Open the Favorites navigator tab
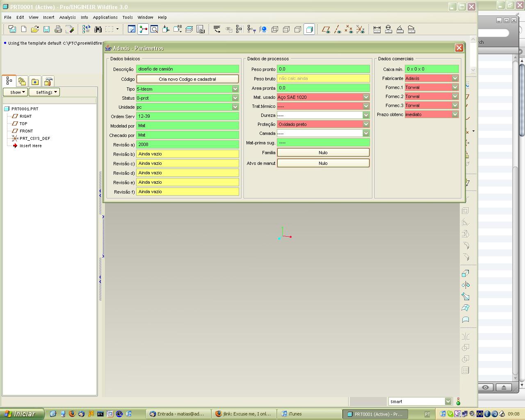525x420 pixels. coord(35,81)
